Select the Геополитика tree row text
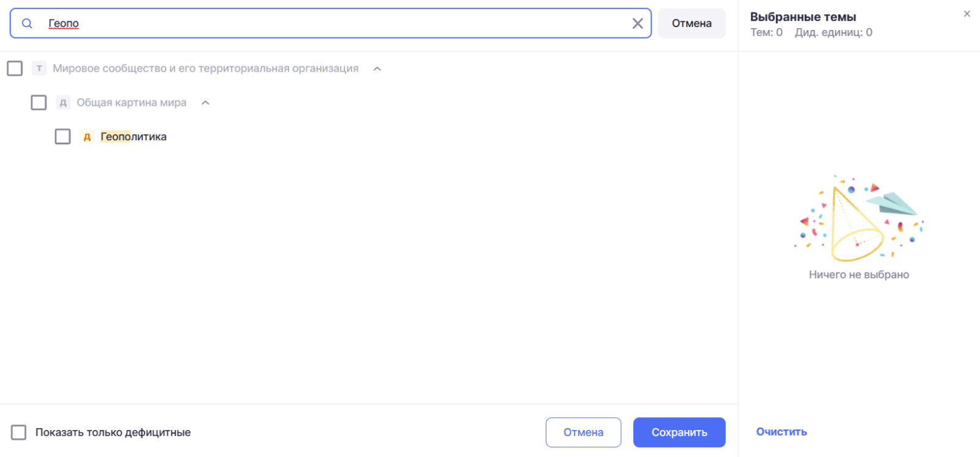The image size is (980, 457). click(134, 137)
